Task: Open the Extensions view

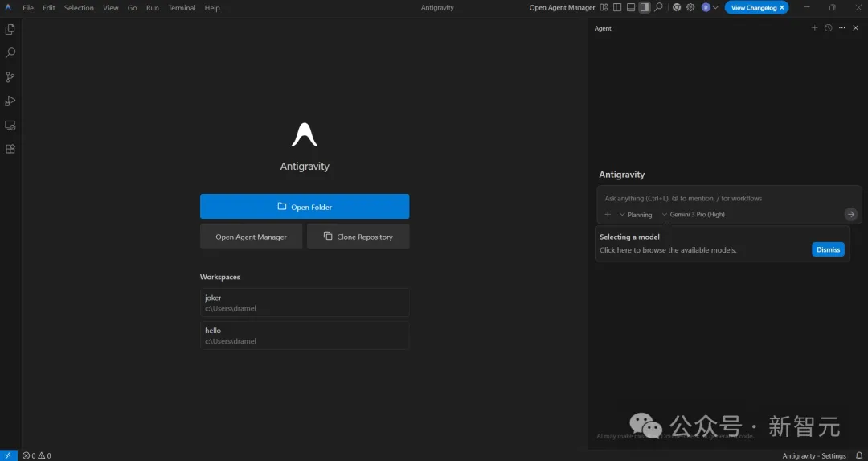Action: pyautogui.click(x=10, y=149)
